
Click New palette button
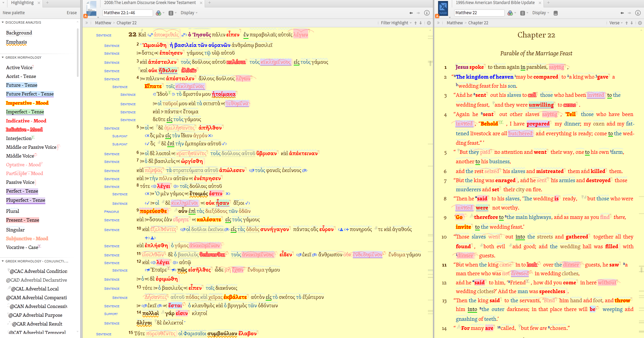(x=13, y=13)
